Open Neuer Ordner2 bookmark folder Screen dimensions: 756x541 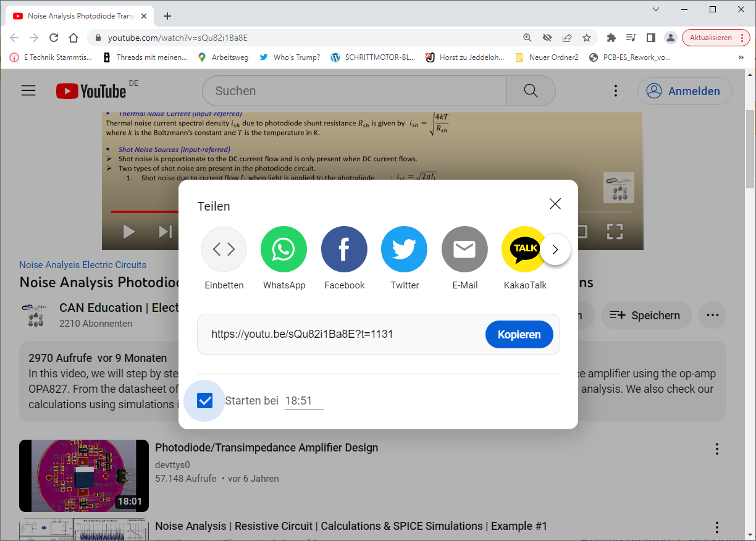(x=547, y=57)
